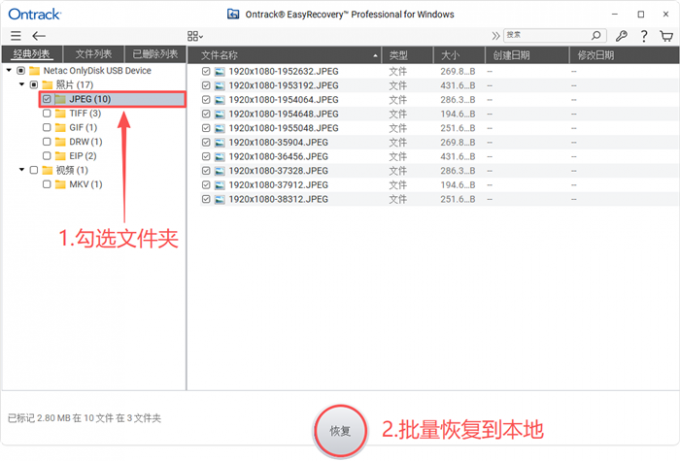Check the EIP (2) folder checkbox
The width and height of the screenshot is (680, 461).
47,156
